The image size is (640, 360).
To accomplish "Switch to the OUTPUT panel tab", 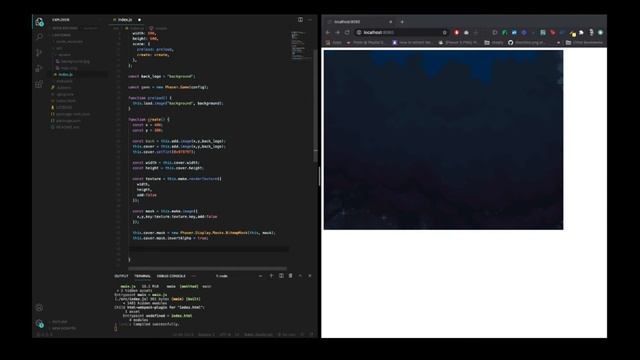I will pyautogui.click(x=121, y=276).
